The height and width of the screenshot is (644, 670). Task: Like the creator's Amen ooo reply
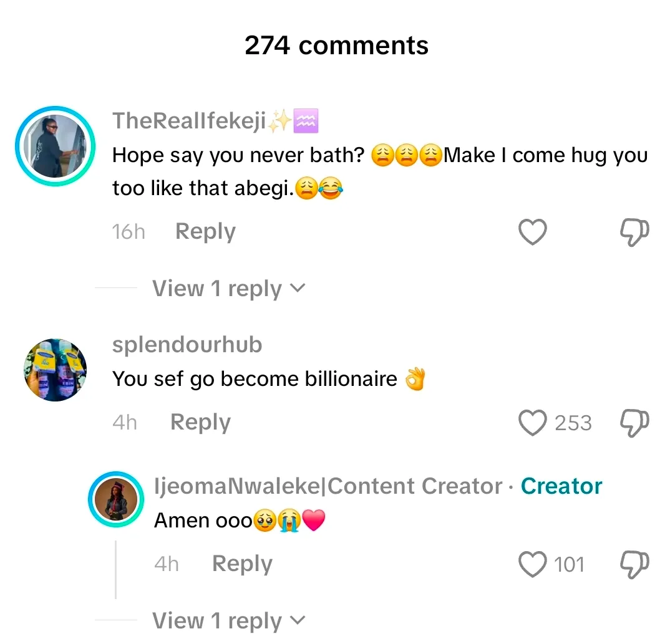533,565
